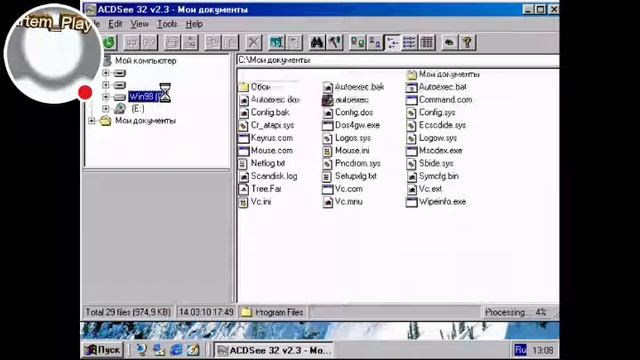Open the hammer Options toolbar icon
640x360 pixels.
pyautogui.click(x=334, y=42)
